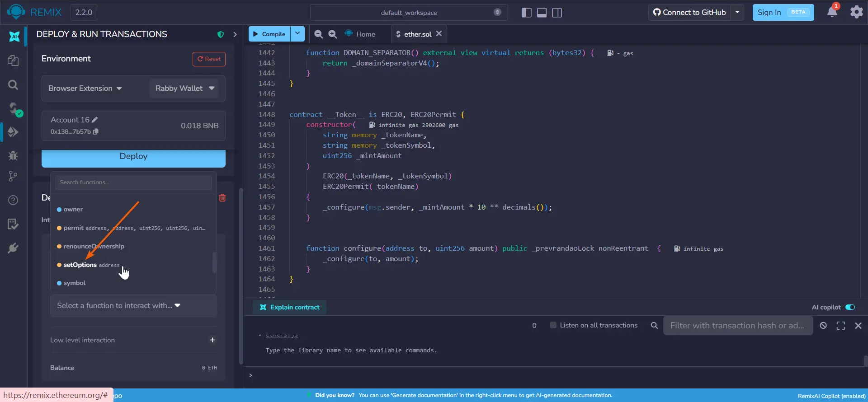Click the Search functions input field
Image resolution: width=868 pixels, height=402 pixels.
tap(134, 182)
